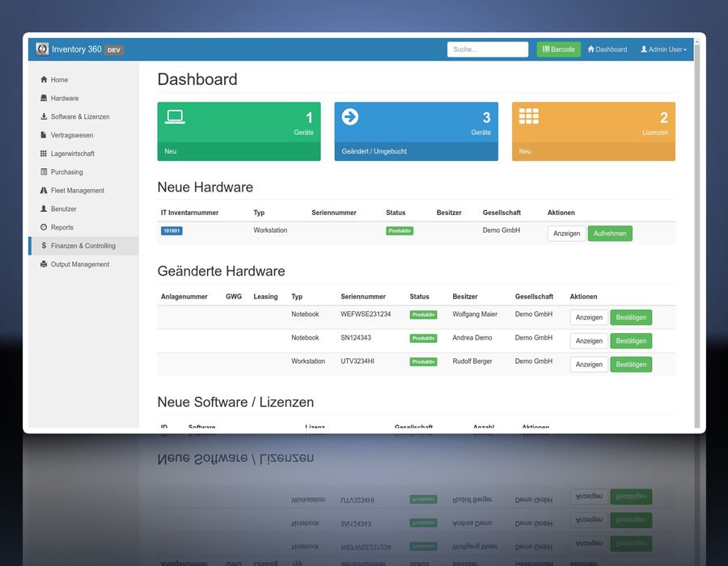This screenshot has height=566, width=728.
Task: Go to Dashboard in top navbar
Action: 607,49
